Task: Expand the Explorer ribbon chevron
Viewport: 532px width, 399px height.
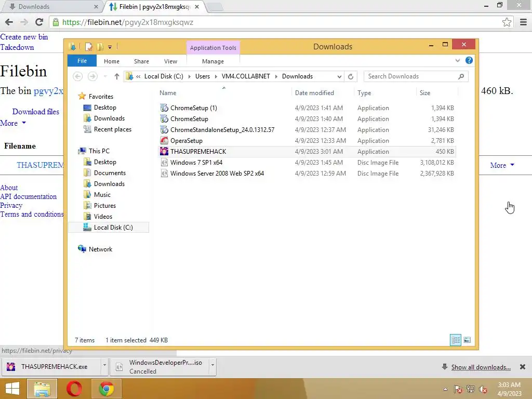Action: 457,60
